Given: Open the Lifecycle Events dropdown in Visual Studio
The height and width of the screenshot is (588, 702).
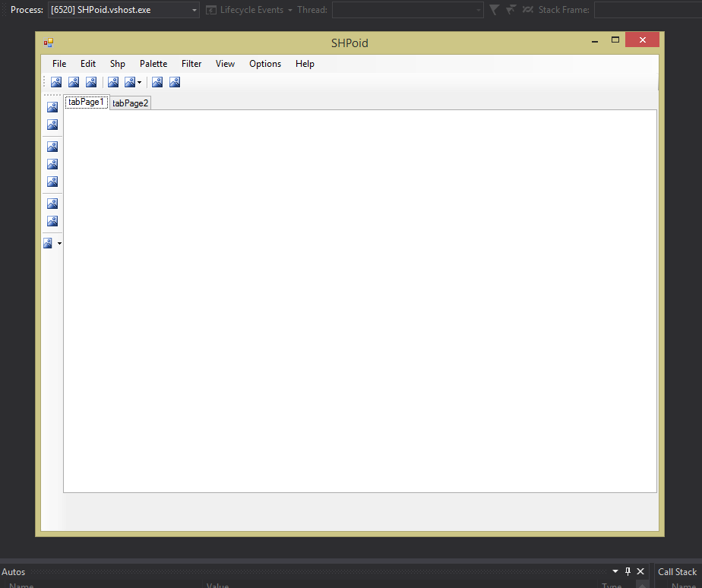Looking at the screenshot, I should tap(249, 10).
